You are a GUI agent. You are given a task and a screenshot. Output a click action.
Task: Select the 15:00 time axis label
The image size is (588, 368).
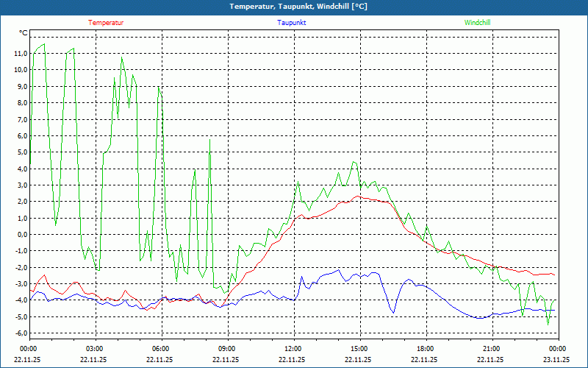pos(359,348)
